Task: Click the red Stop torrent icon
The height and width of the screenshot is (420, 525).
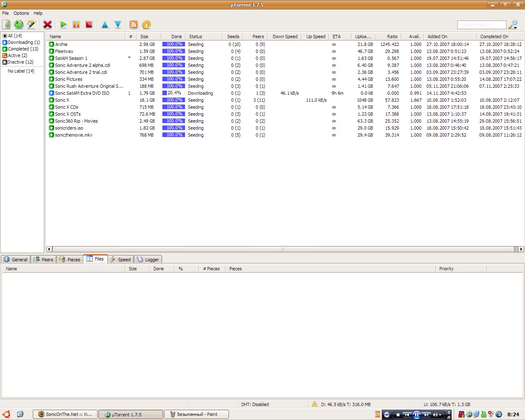Action: click(x=89, y=25)
